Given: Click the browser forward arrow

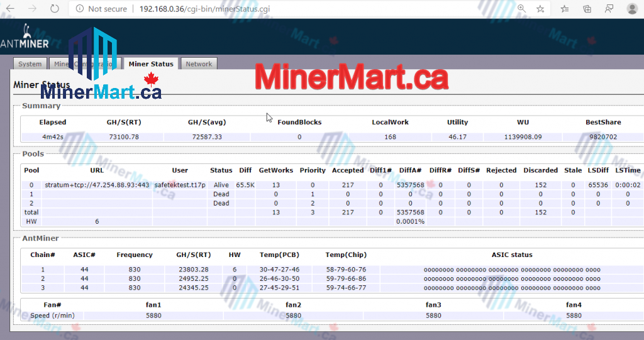Looking at the screenshot, I should click(33, 9).
